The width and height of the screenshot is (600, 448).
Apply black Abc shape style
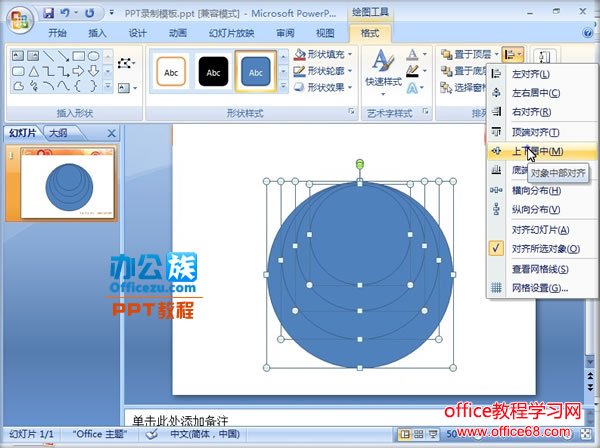pos(213,72)
